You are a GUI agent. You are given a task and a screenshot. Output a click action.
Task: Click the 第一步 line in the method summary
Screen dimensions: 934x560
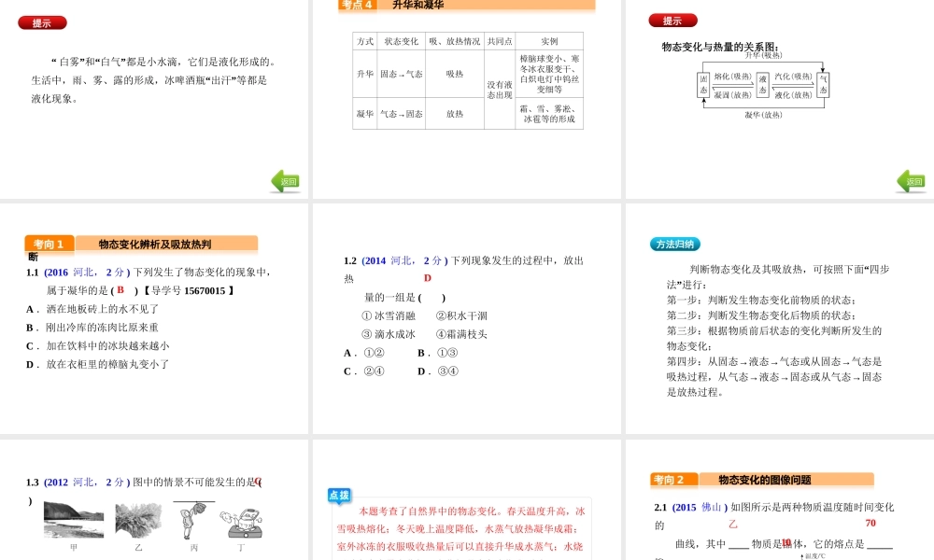761,300
